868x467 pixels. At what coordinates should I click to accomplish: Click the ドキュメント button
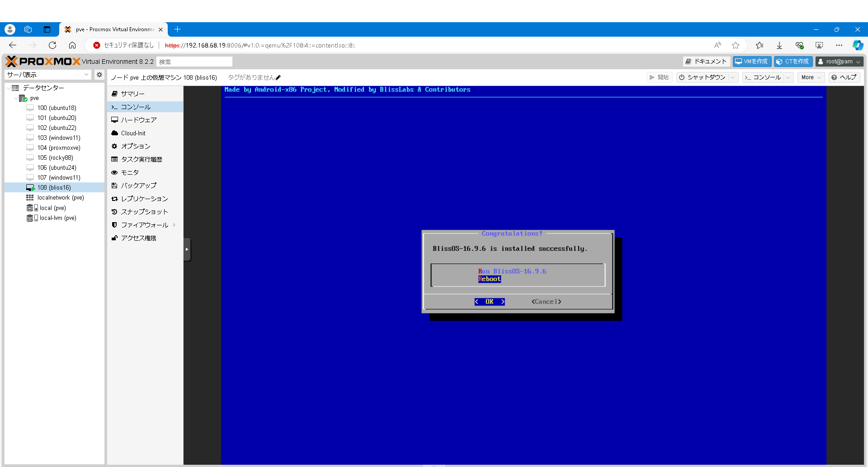pos(706,62)
